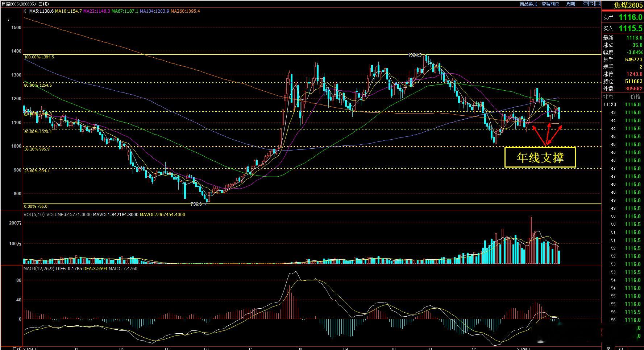Click the MAVOL1:842184.8000 label
The width and height of the screenshot is (644, 350).
click(116, 215)
